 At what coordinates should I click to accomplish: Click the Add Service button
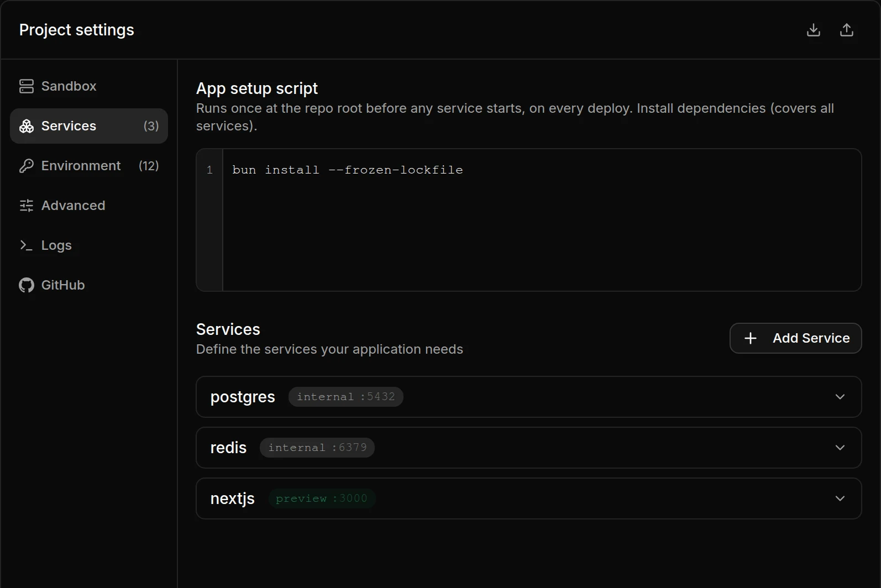(x=796, y=338)
